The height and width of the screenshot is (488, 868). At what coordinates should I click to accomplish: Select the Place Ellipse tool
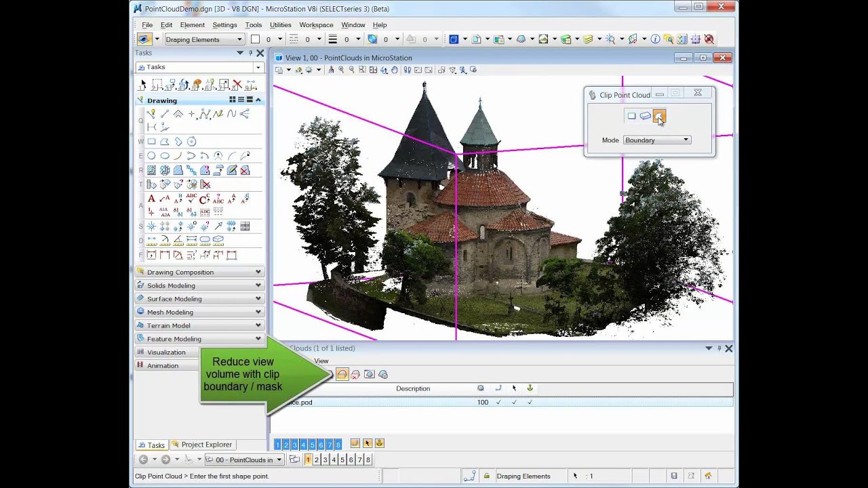point(165,156)
